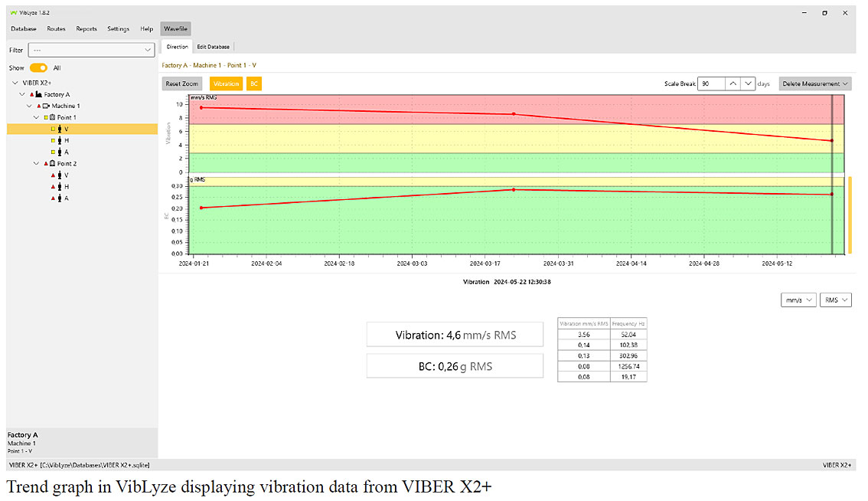Click the Point 1 measurement point icon
The image size is (868, 501).
point(53,117)
